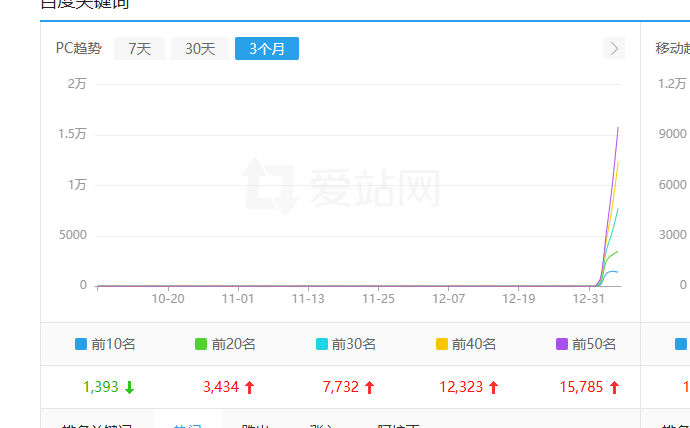The image size is (690, 428).
Task: Toggle the 前20名 series label
Action: pos(233,344)
